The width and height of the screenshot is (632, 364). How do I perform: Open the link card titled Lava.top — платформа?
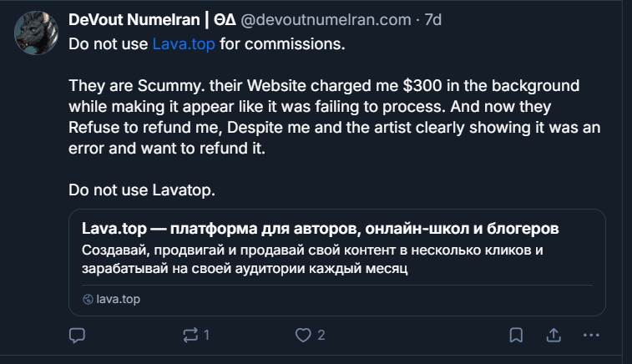(x=321, y=229)
